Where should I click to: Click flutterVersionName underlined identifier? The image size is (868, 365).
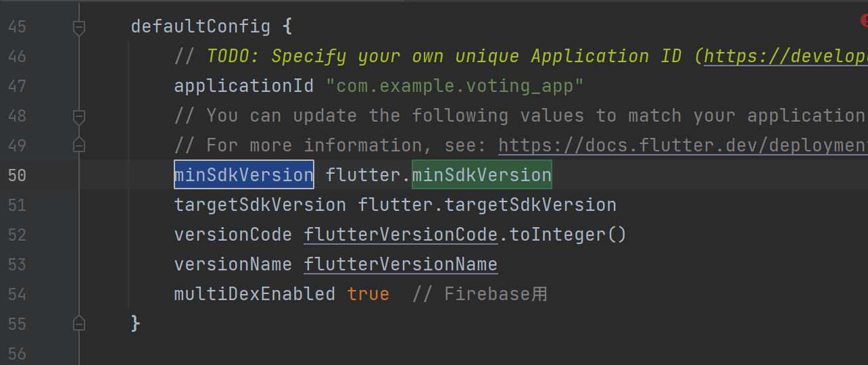pyautogui.click(x=401, y=264)
